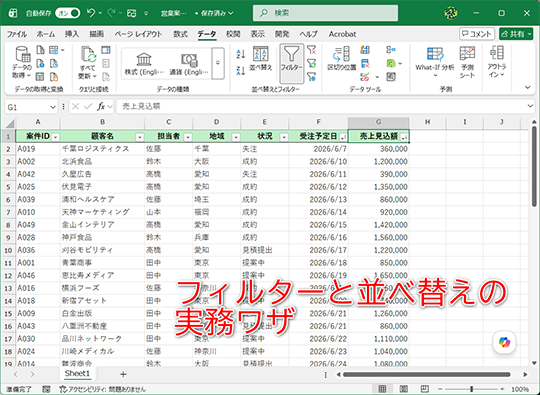The image size is (540, 395).
Task: Click the Reapply filter icon
Action: (x=312, y=63)
